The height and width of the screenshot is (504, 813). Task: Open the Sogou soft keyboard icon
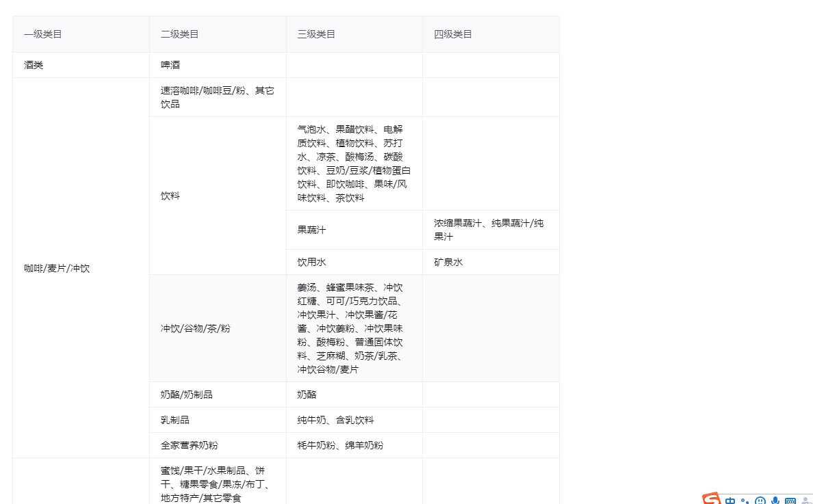[790, 501]
